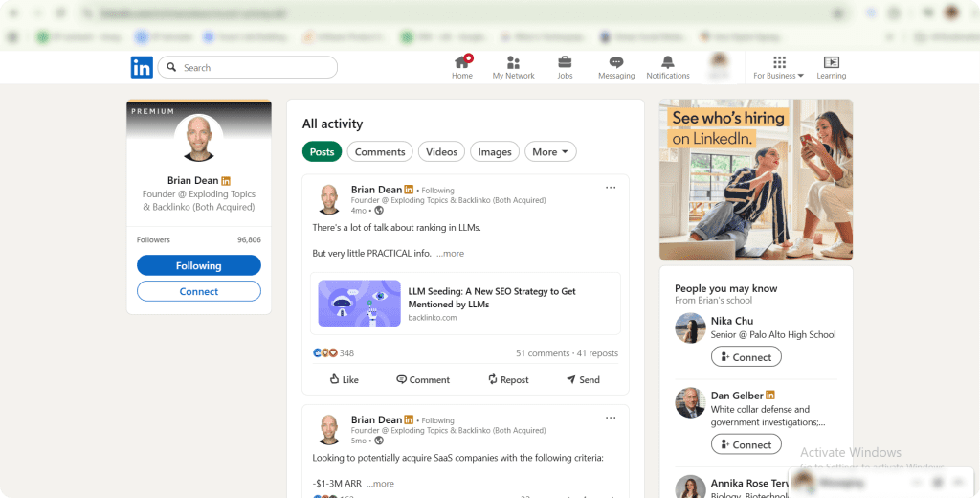Open overflow menu on LLM post
Viewport: 980px width, 498px height.
click(x=611, y=188)
